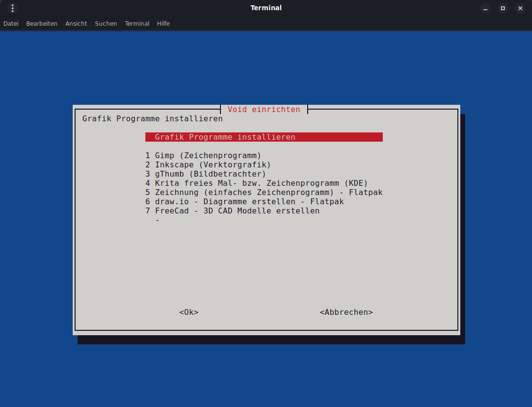
Task: Select option 1 Gimp (Zeichenprogramm)
Action: (203, 156)
